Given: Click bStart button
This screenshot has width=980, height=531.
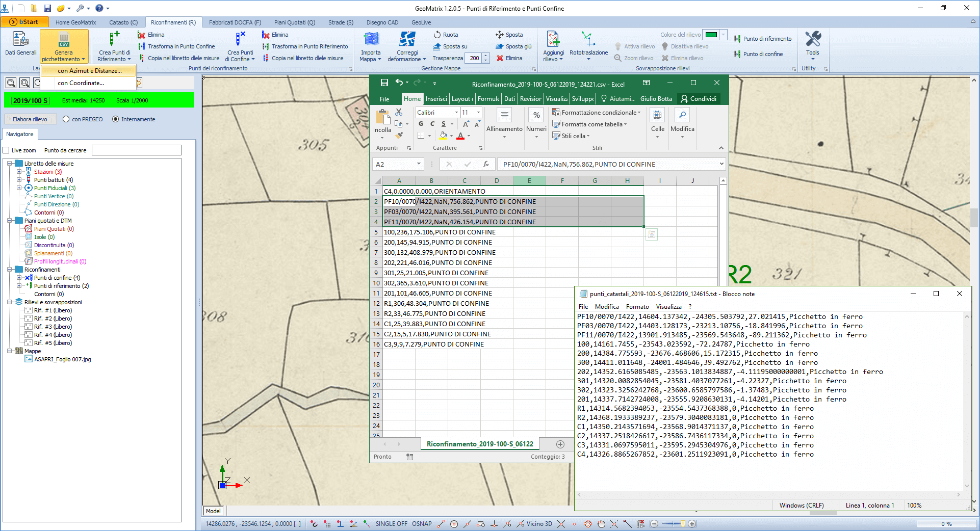Looking at the screenshot, I should (x=24, y=22).
